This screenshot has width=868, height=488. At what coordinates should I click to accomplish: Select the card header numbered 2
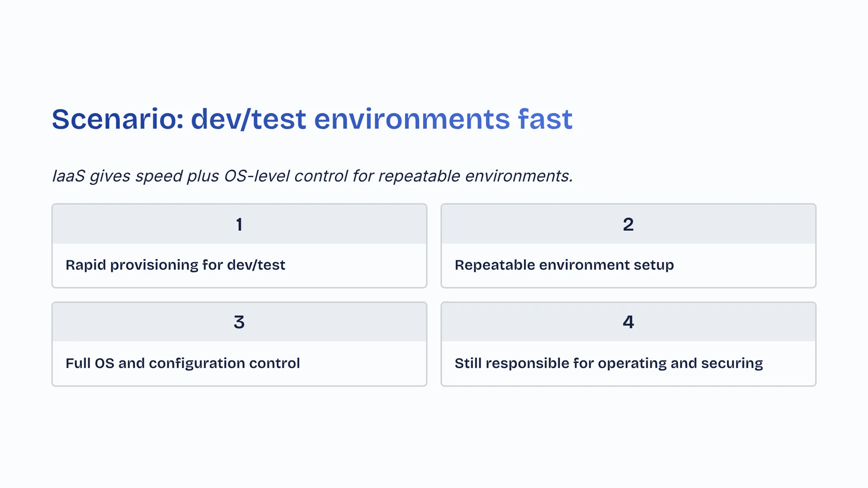tap(628, 224)
